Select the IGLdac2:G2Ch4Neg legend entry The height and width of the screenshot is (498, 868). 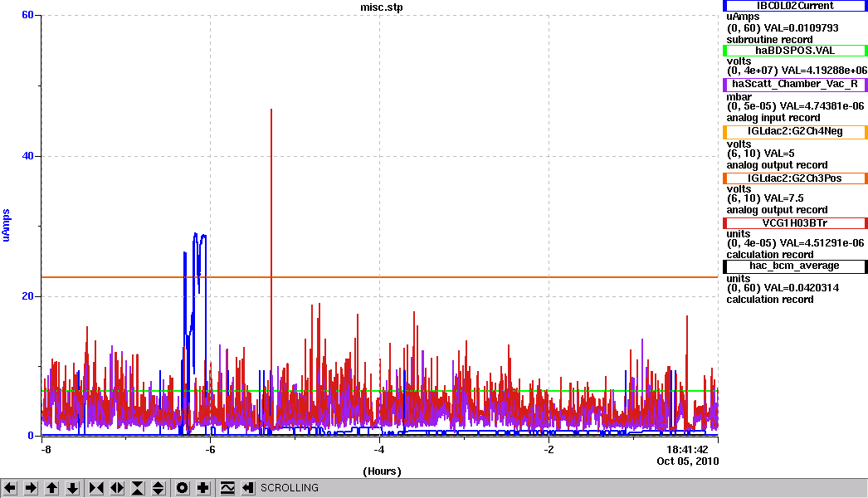tap(795, 132)
